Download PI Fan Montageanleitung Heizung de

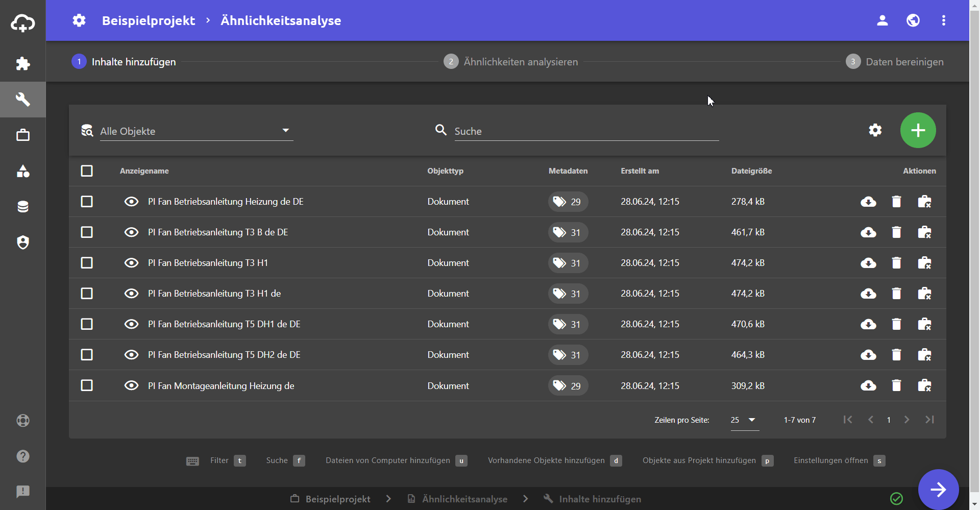coord(868,385)
